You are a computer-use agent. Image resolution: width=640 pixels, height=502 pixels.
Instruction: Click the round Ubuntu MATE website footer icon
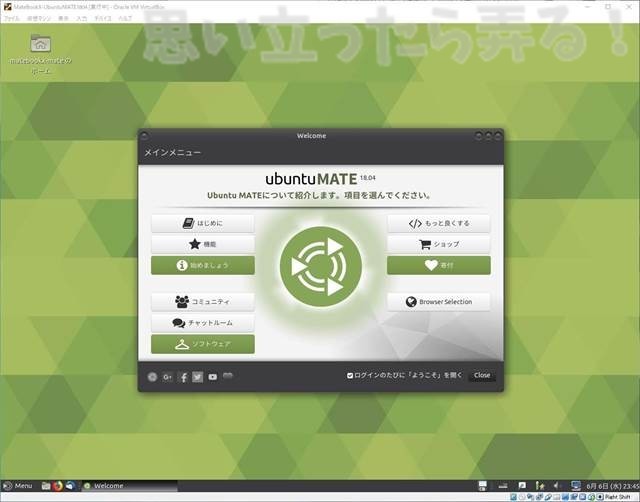click(152, 377)
